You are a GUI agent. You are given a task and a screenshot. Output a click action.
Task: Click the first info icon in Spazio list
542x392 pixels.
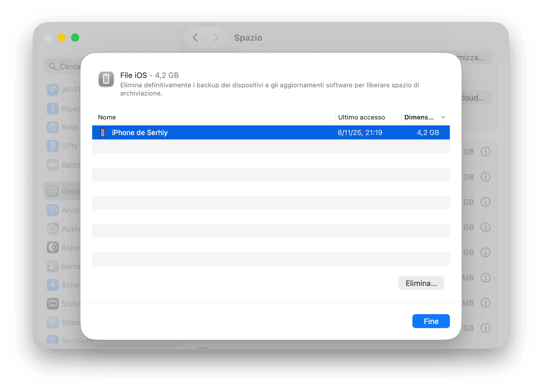485,152
